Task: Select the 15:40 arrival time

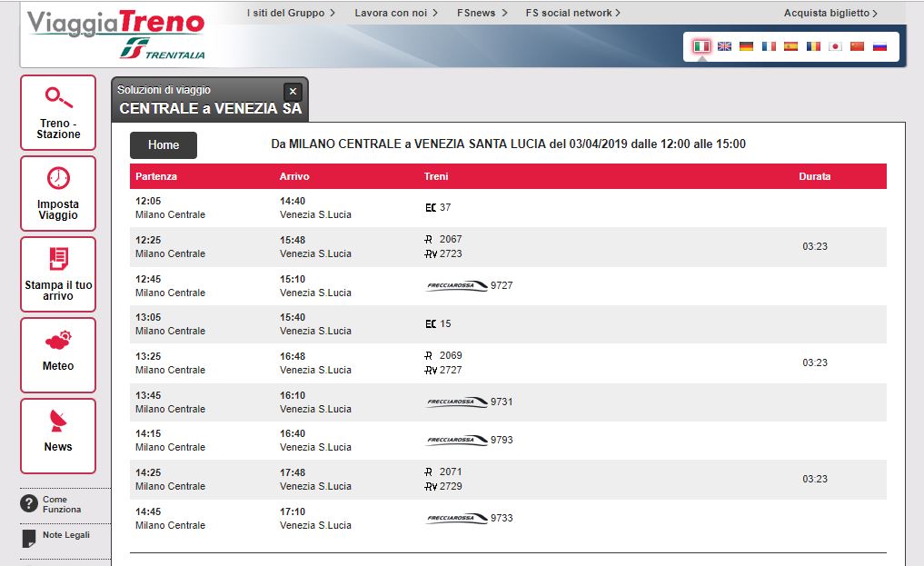Action: point(293,317)
